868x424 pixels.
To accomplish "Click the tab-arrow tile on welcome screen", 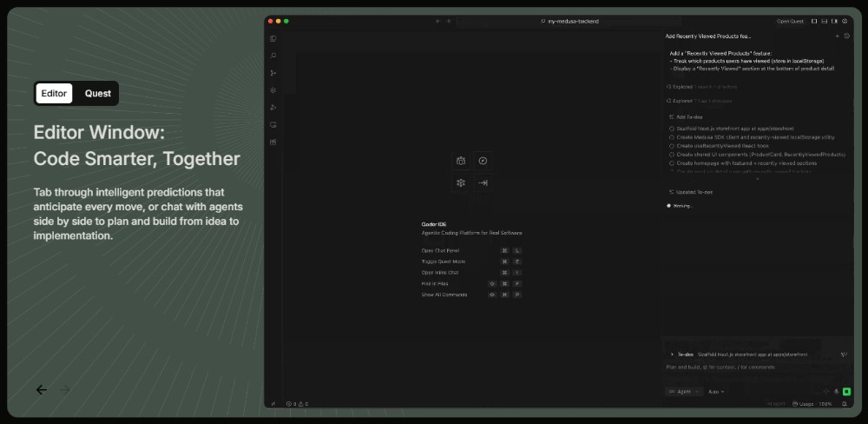I will [x=483, y=183].
